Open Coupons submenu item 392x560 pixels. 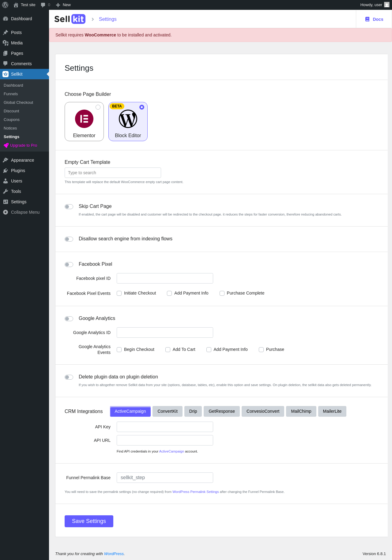[12, 120]
